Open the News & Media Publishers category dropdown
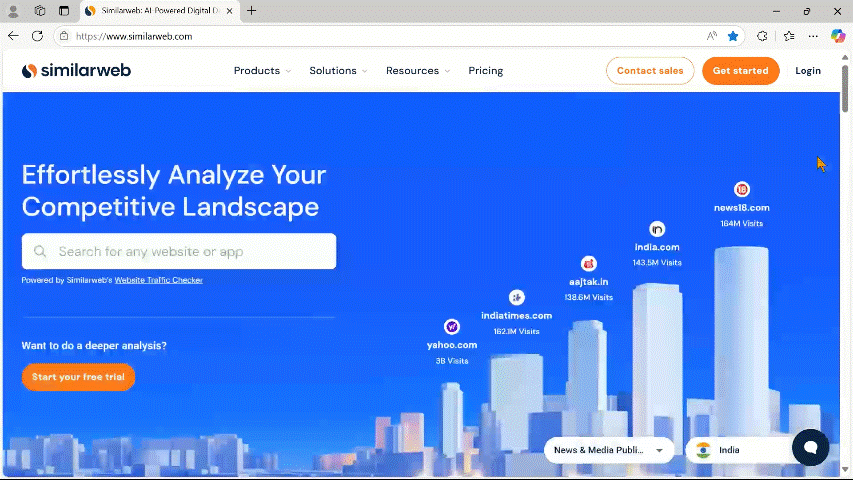This screenshot has width=853, height=480. click(x=609, y=450)
